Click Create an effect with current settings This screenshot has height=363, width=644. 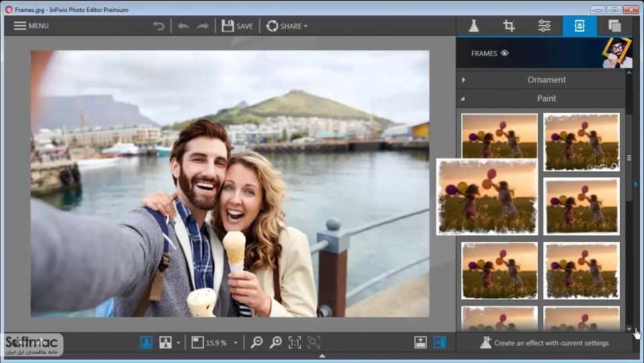[545, 342]
